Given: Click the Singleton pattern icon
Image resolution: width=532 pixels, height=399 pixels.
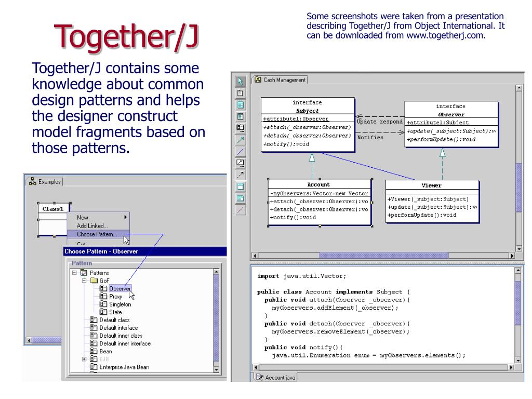Looking at the screenshot, I should pyautogui.click(x=103, y=304).
